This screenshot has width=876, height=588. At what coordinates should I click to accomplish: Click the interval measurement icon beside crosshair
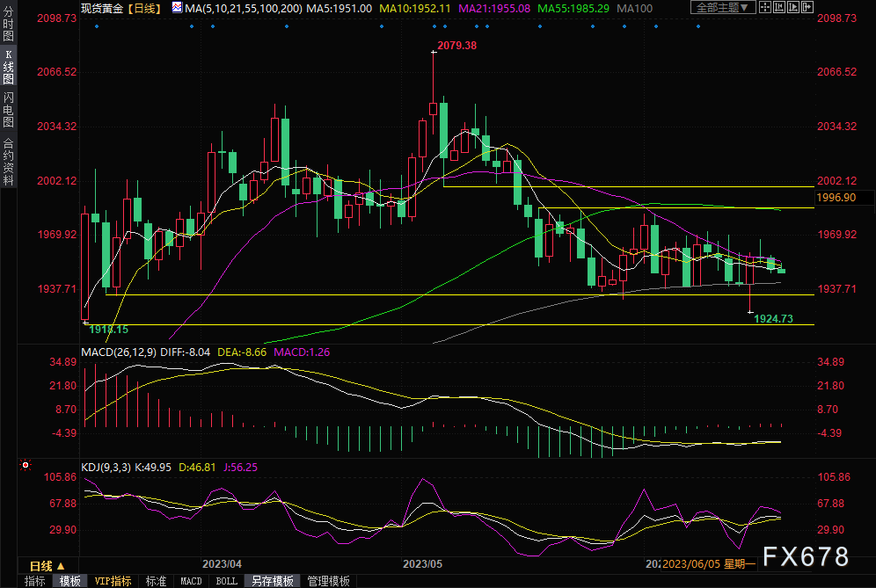(781, 8)
